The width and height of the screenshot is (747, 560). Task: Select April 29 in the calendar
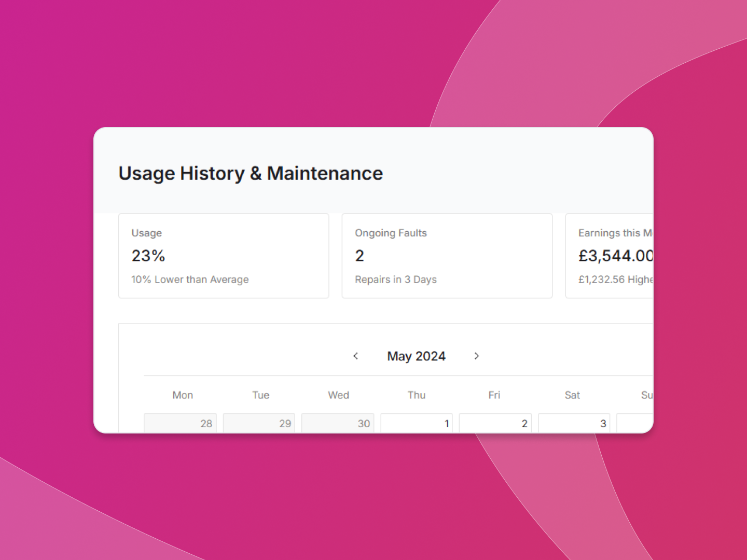[x=259, y=423]
